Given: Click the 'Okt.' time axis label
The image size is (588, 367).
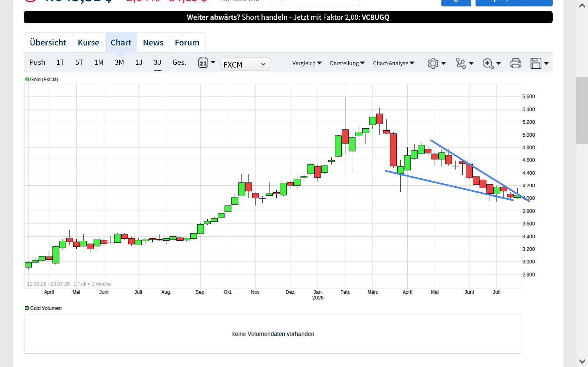Looking at the screenshot, I should click(x=228, y=292).
